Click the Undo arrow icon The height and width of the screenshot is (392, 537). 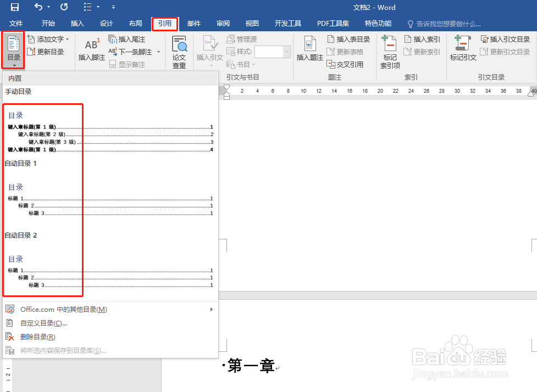pos(38,7)
